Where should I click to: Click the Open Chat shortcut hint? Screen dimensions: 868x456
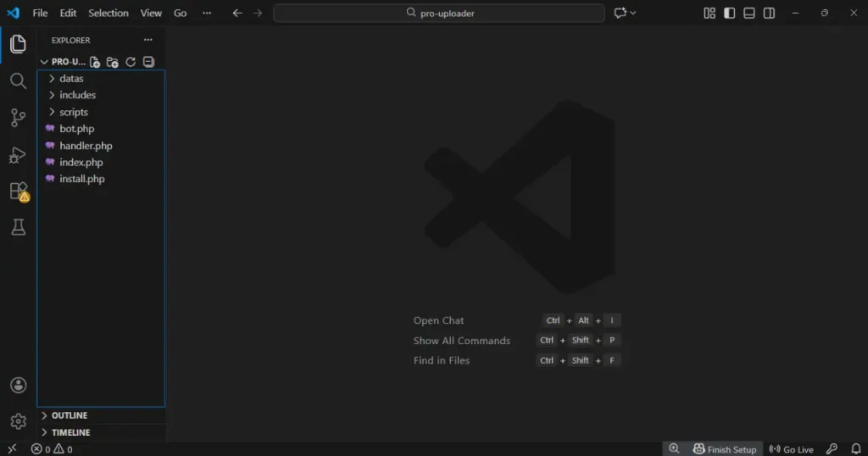coord(438,320)
